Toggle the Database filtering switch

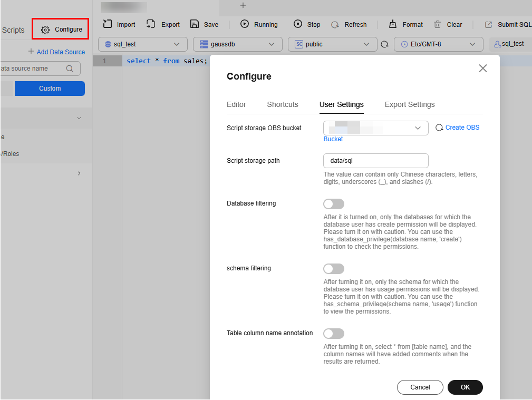point(334,204)
